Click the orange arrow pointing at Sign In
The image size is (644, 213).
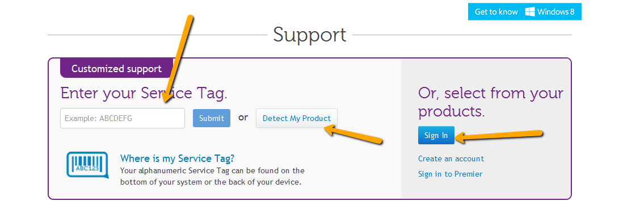(x=499, y=136)
